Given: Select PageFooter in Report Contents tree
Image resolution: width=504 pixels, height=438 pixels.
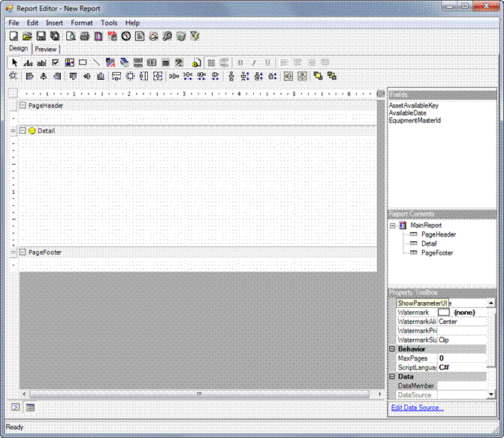Looking at the screenshot, I should click(x=436, y=253).
